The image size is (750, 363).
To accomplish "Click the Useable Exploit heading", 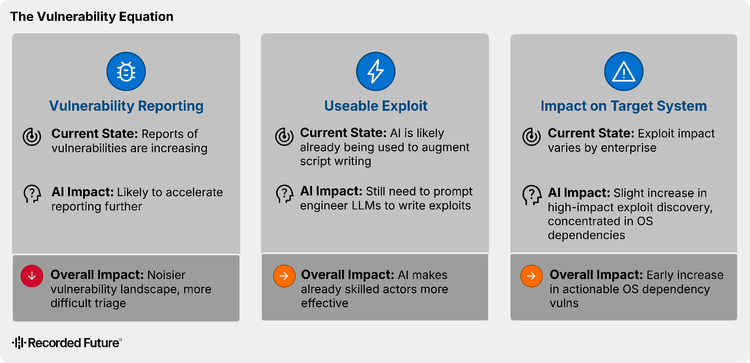I will click(x=375, y=106).
